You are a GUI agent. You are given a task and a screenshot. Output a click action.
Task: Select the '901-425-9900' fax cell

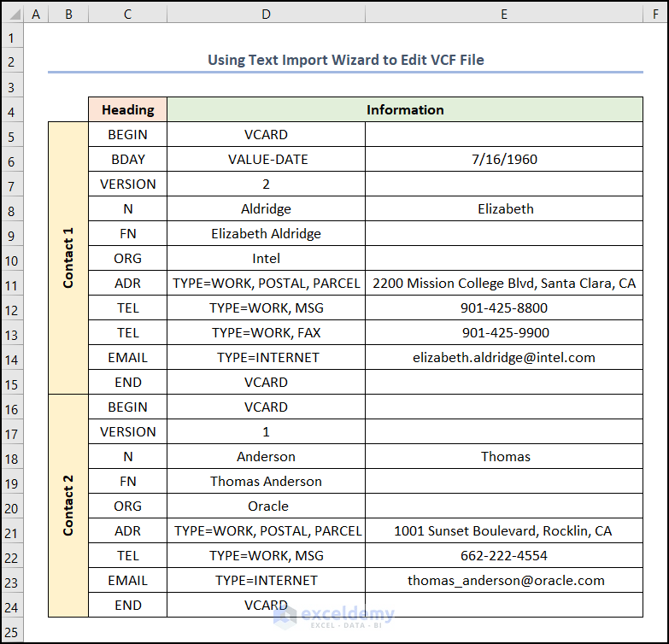point(504,332)
